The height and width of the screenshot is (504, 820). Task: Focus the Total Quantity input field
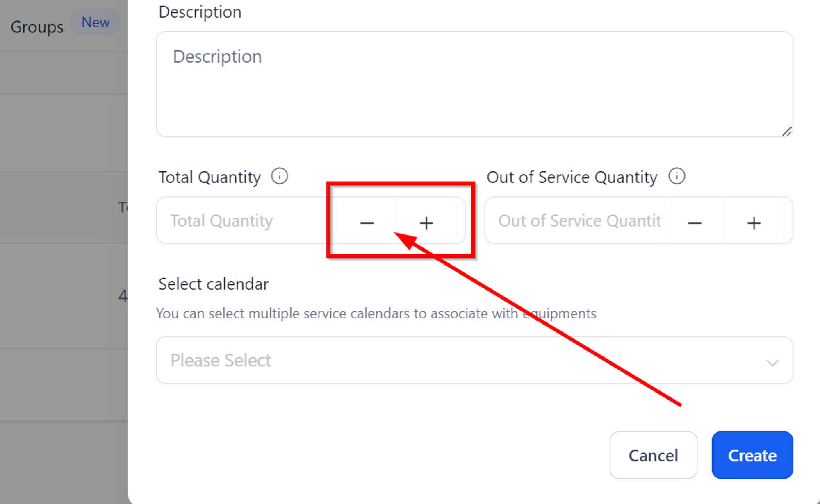pyautogui.click(x=246, y=220)
